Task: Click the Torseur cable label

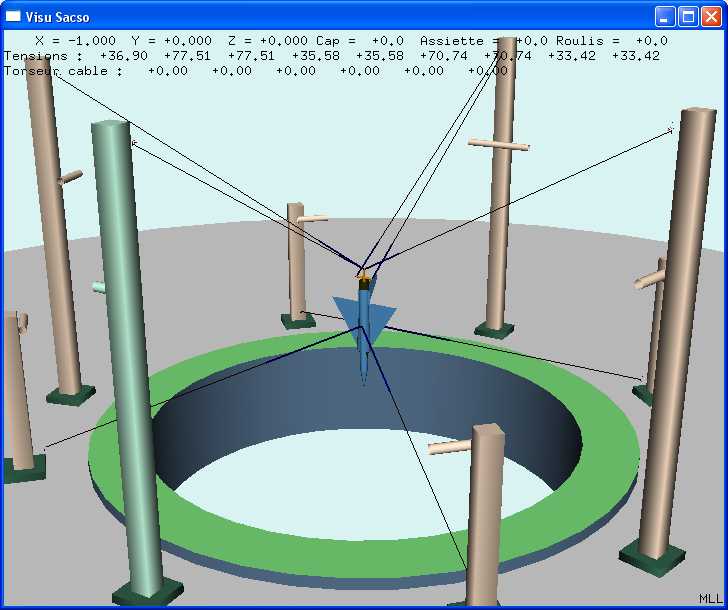Action: tap(63, 71)
